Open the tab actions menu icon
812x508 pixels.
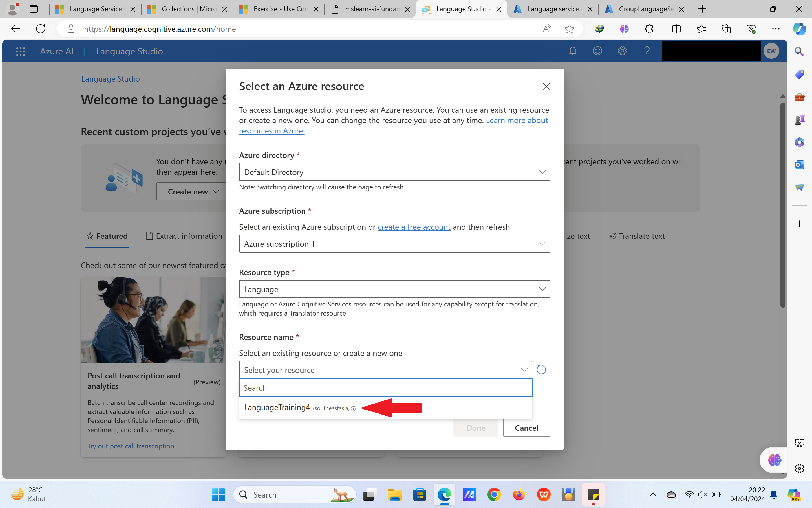click(x=34, y=9)
